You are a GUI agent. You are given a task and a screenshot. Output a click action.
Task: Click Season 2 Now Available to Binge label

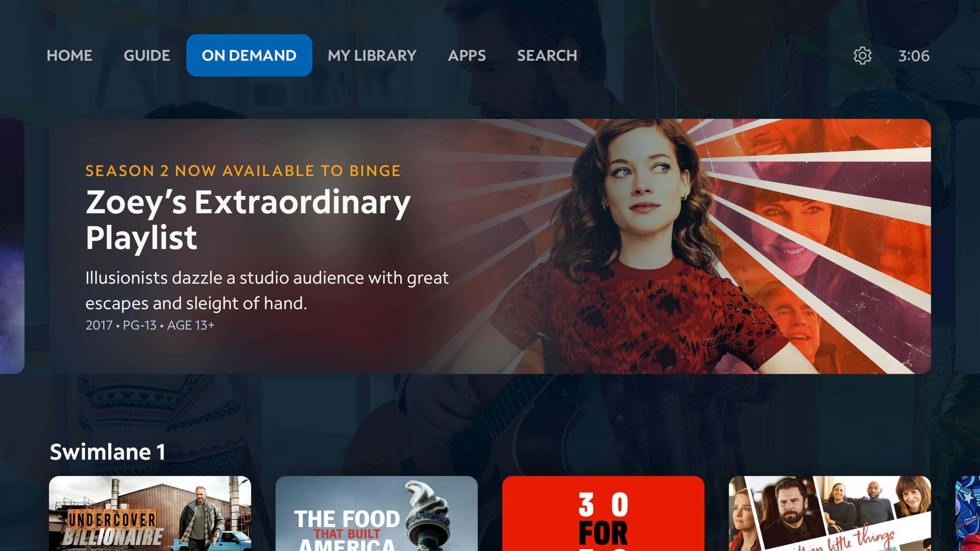click(243, 171)
